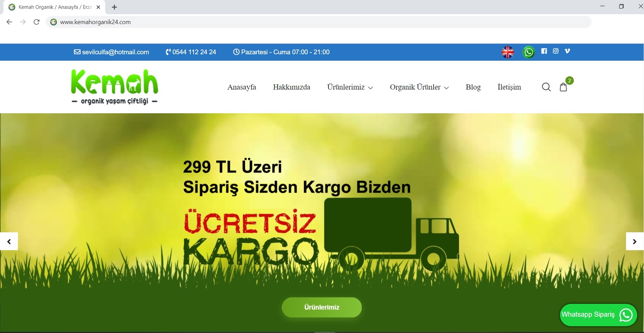The width and height of the screenshot is (644, 333).
Task: Show next slide with right arrow
Action: (x=635, y=241)
